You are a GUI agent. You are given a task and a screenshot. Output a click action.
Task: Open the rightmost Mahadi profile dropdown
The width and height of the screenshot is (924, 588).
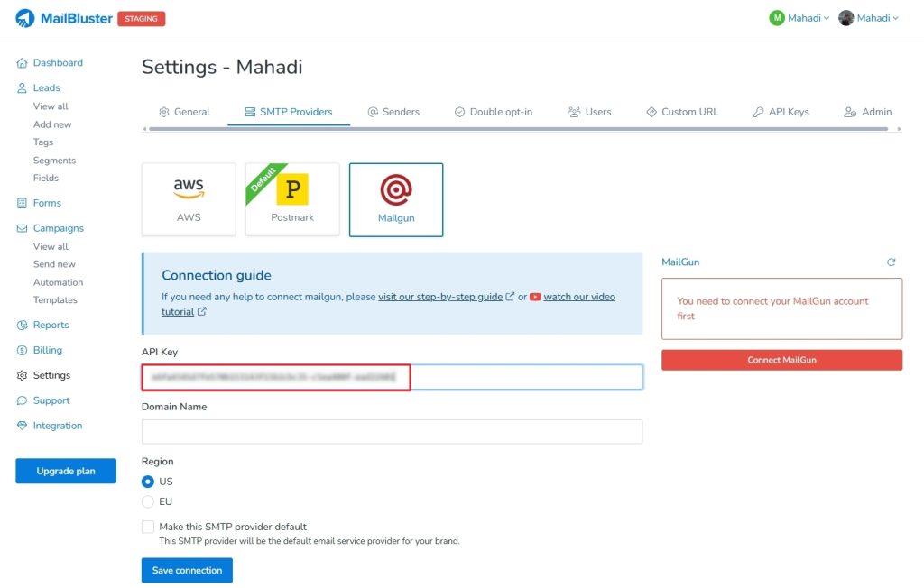point(867,17)
